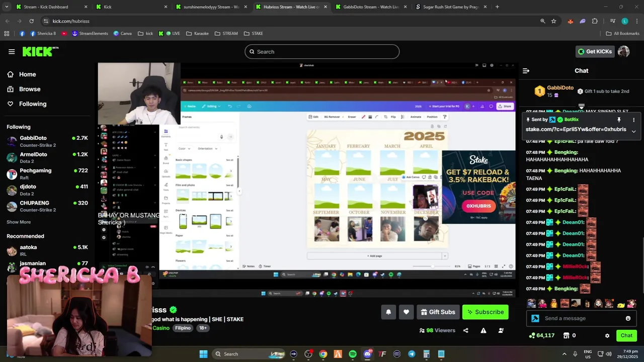This screenshot has width=644, height=362.
Task: Report the stream with warning triangle icon
Action: point(484,331)
